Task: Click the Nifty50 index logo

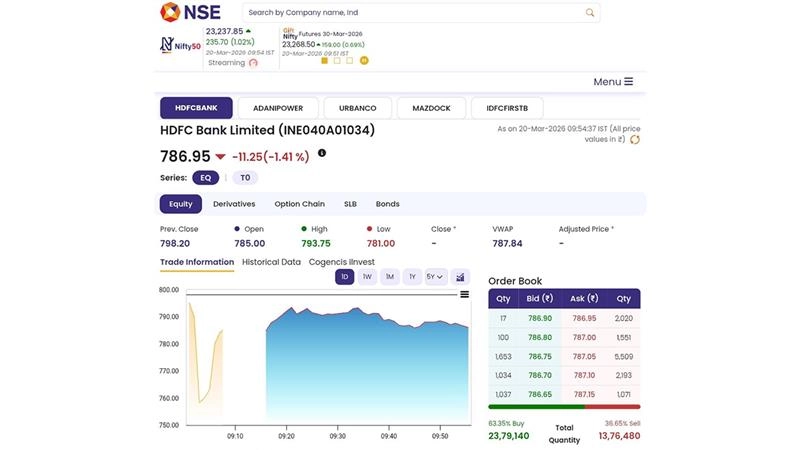Action: pos(180,45)
